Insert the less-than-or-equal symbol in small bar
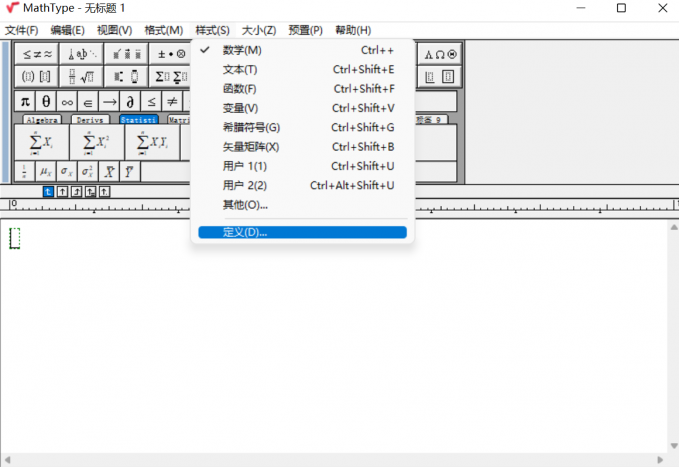The image size is (679, 467). point(151,102)
